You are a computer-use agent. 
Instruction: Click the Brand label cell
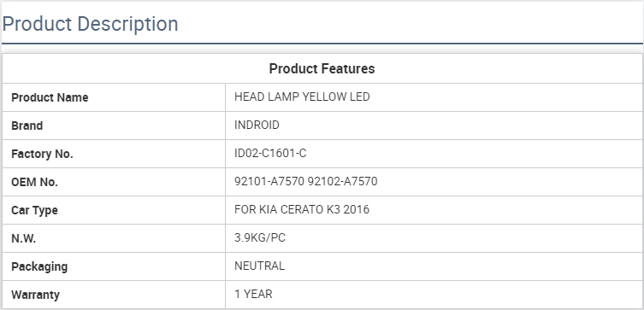114,126
